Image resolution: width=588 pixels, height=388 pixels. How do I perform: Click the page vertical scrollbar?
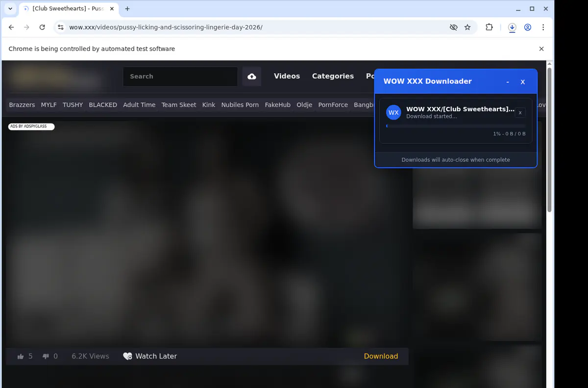coord(550,140)
